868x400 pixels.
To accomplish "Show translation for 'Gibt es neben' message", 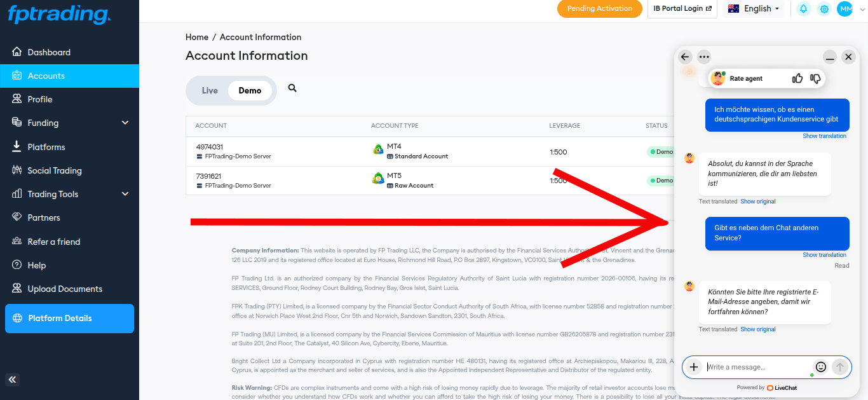I will click(x=824, y=255).
